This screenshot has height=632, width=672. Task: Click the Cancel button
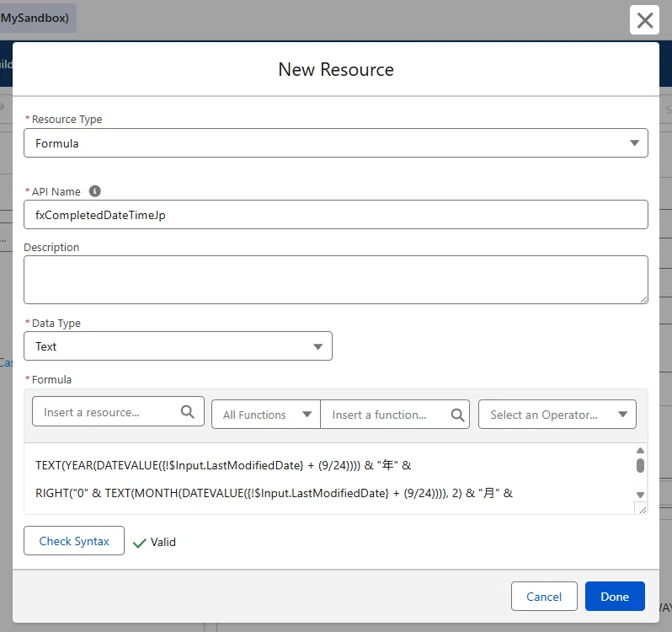pyautogui.click(x=544, y=597)
